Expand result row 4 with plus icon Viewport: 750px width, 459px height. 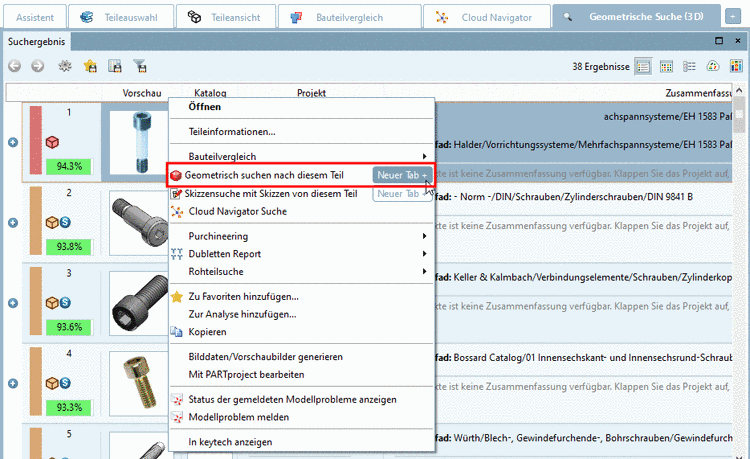[x=13, y=383]
